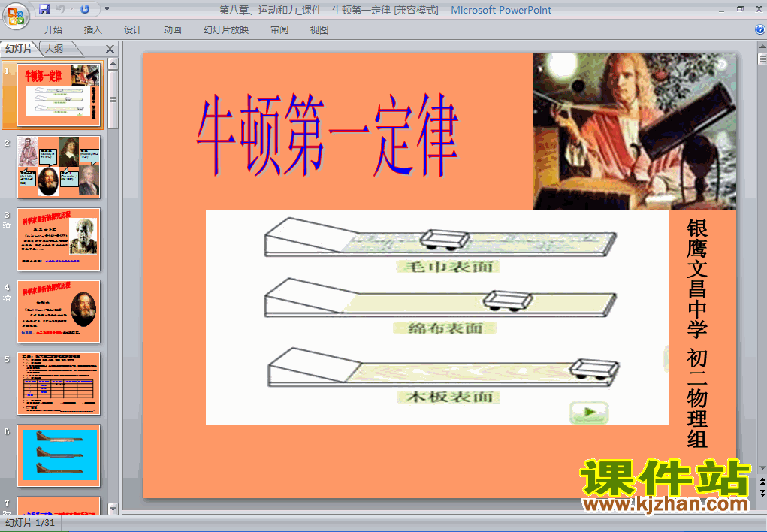Click the thumbnail pane scroll down arrow
The image size is (767, 532).
113,509
